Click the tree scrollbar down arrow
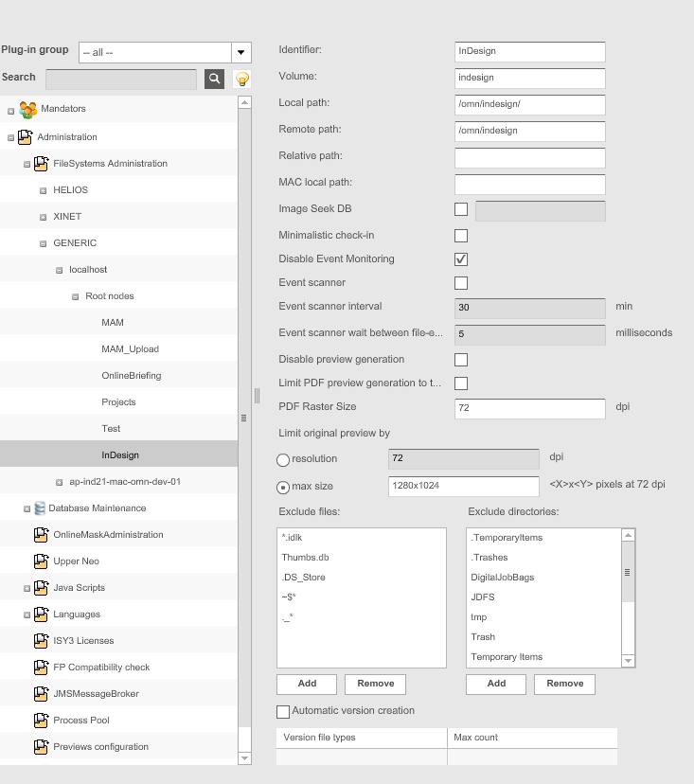This screenshot has height=784, width=694. coord(244,758)
